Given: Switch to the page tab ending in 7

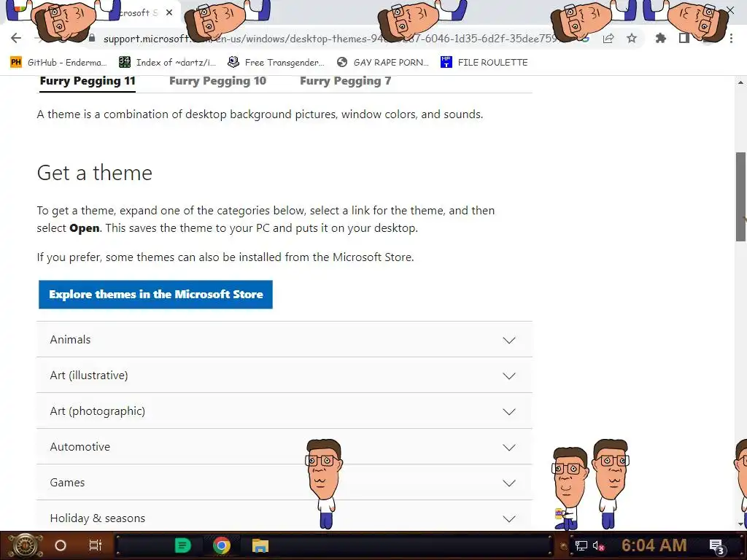Looking at the screenshot, I should (x=345, y=81).
